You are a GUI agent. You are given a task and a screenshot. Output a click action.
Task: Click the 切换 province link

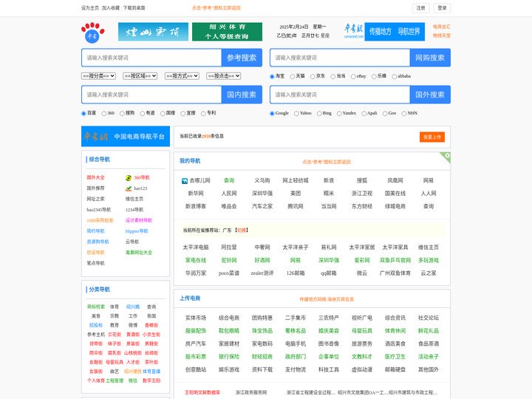point(242,230)
